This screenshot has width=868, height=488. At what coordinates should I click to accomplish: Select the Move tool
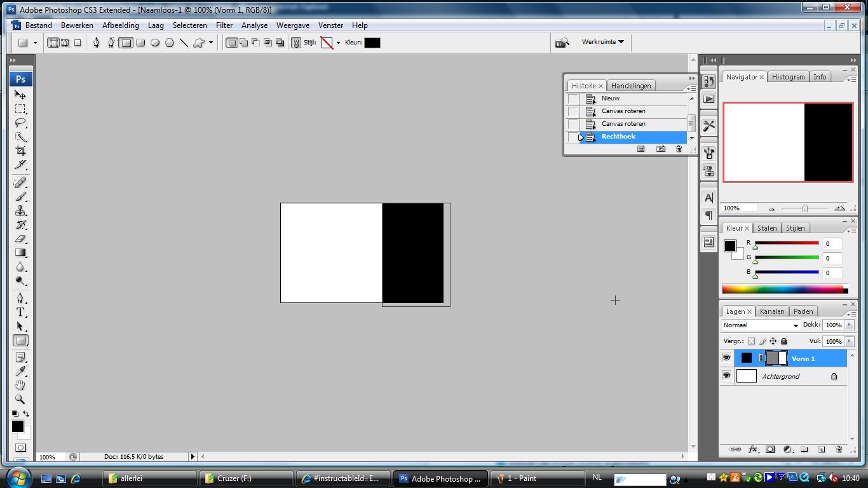click(x=20, y=95)
